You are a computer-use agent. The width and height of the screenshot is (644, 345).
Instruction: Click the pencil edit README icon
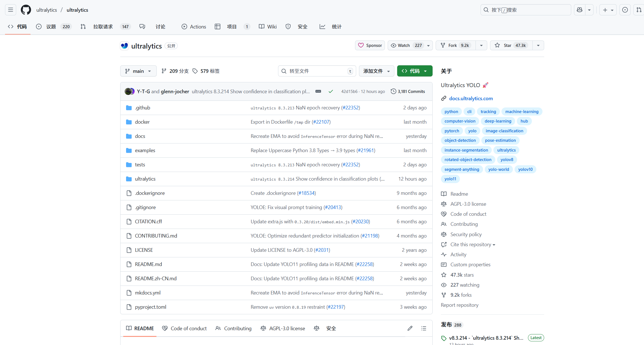coord(410,328)
